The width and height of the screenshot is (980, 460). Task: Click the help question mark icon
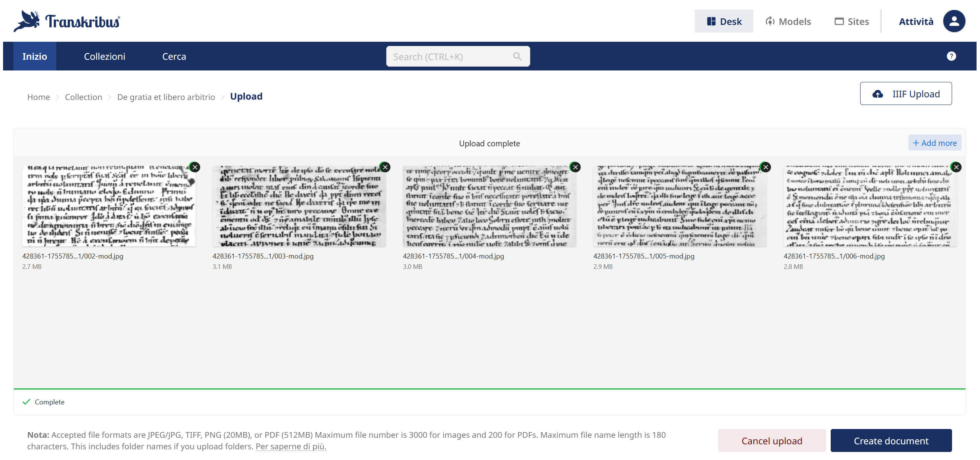click(951, 56)
